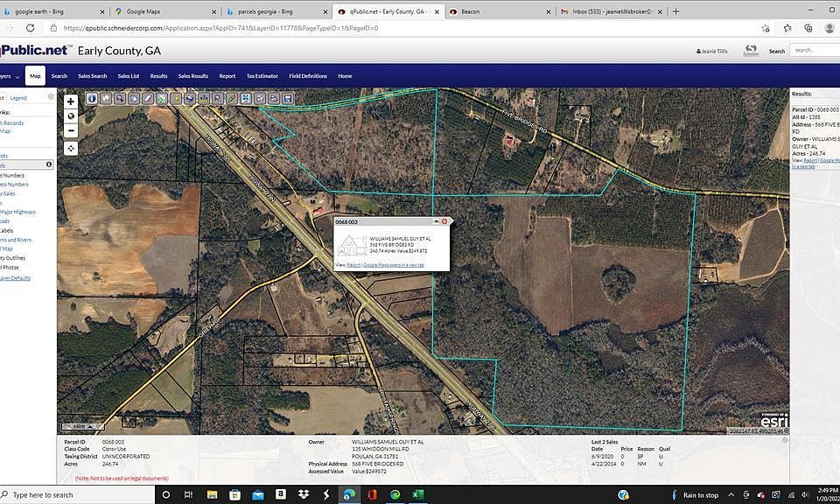
Task: Click the globe full extent button
Action: point(71,115)
